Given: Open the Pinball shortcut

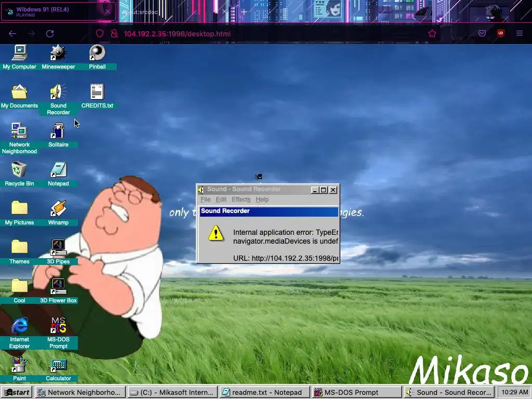Looking at the screenshot, I should click(x=97, y=57).
